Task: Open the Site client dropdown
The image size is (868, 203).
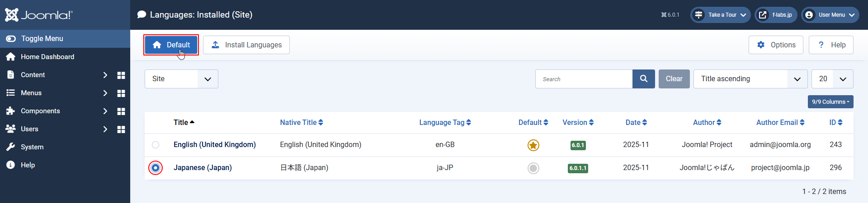Action: coord(181,79)
